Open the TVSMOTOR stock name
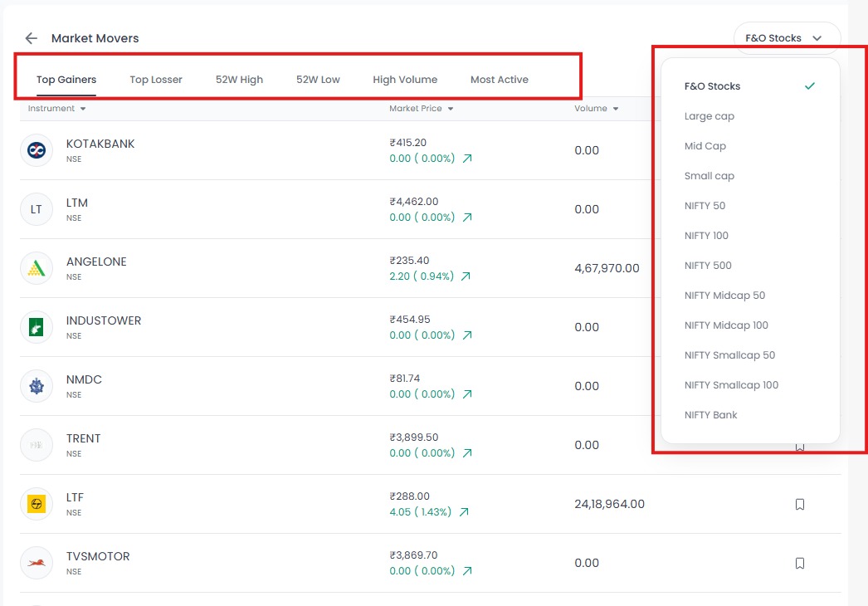This screenshot has height=606, width=868. pos(98,556)
